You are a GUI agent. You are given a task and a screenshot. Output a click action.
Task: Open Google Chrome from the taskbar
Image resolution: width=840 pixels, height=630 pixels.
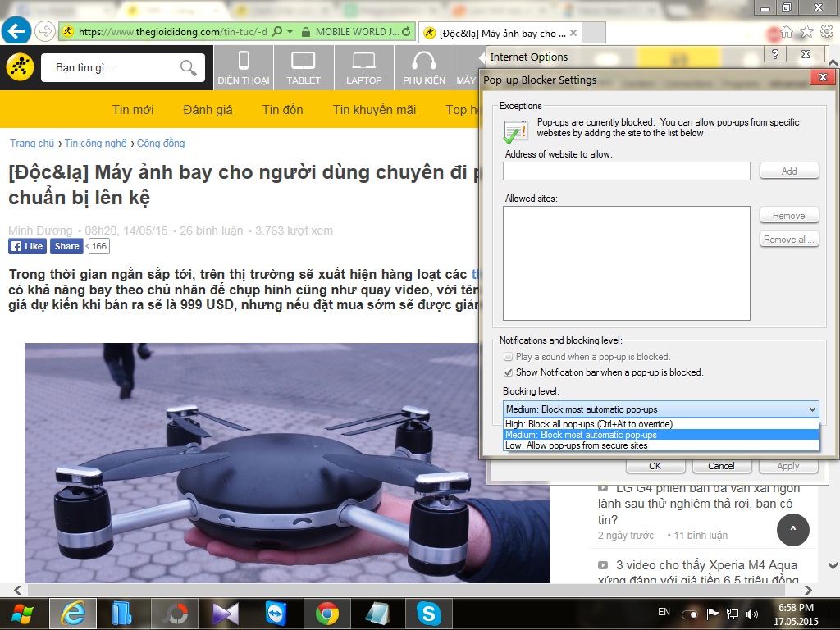[x=327, y=613]
